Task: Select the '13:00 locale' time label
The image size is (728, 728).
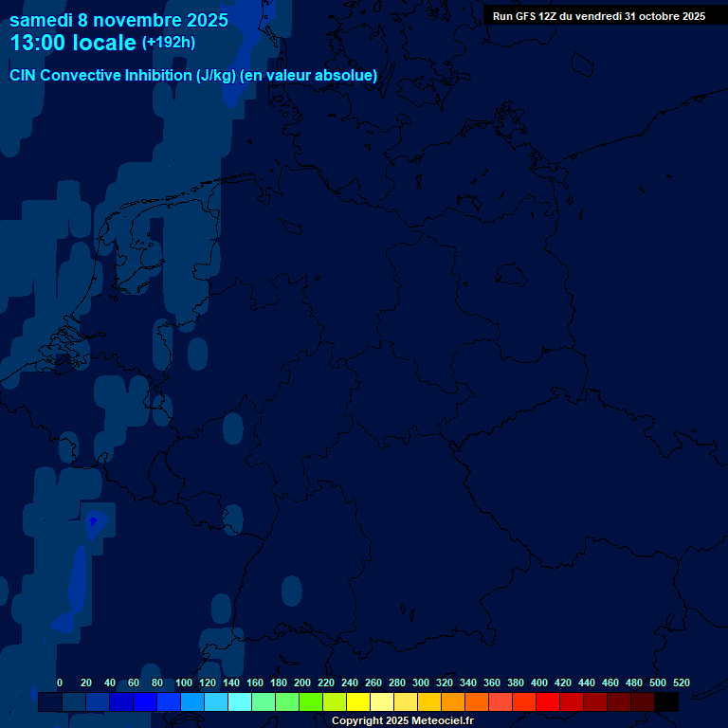Action: click(x=73, y=43)
